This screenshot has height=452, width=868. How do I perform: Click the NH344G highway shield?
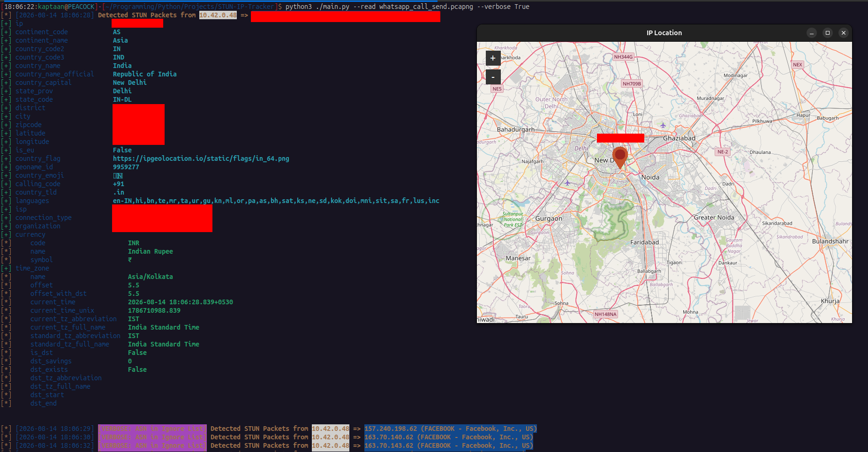623,57
